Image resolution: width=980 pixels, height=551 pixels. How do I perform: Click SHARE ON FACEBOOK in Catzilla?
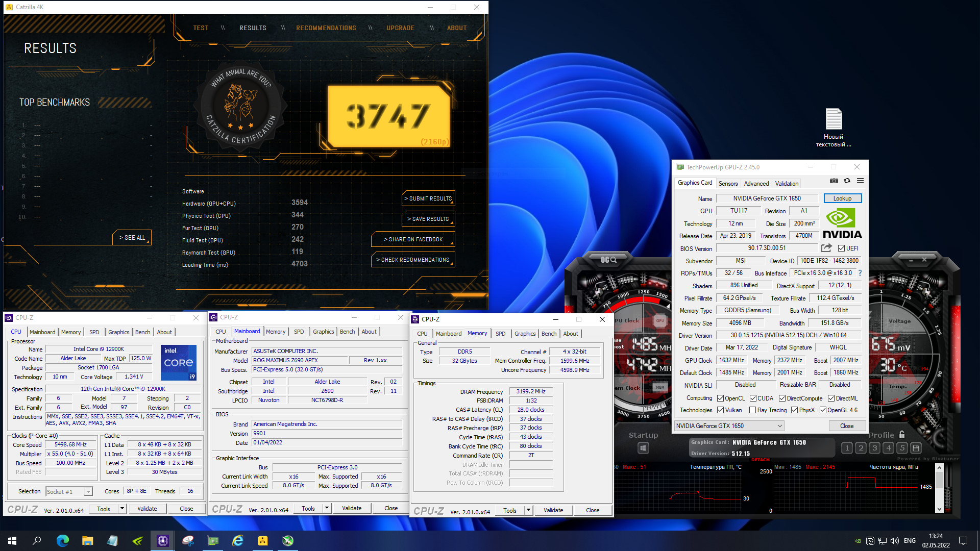(x=413, y=239)
